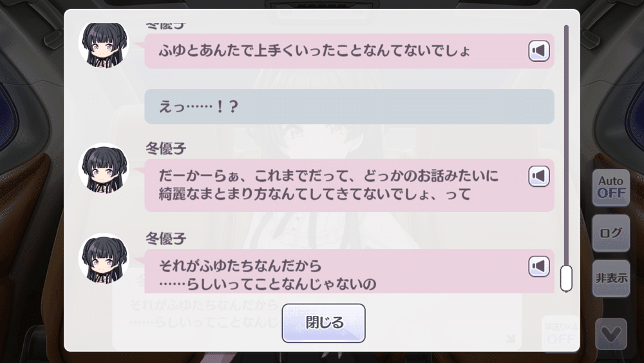
Task: Select the それがふゆたちなんだから message bubble
Action: (350, 271)
